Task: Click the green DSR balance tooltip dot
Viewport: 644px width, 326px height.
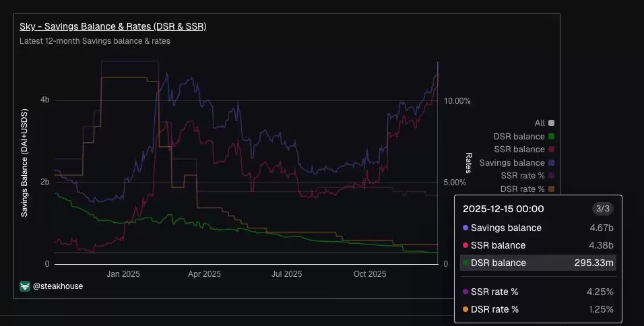Action: pyautogui.click(x=464, y=263)
